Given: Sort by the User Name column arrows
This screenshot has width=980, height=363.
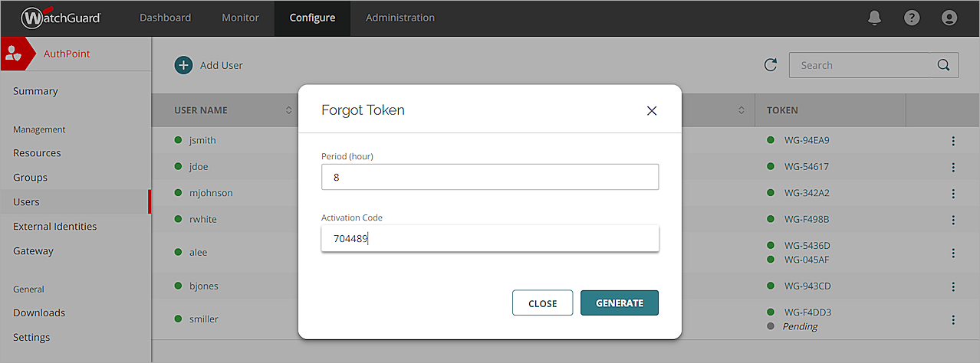Looking at the screenshot, I should pos(288,110).
